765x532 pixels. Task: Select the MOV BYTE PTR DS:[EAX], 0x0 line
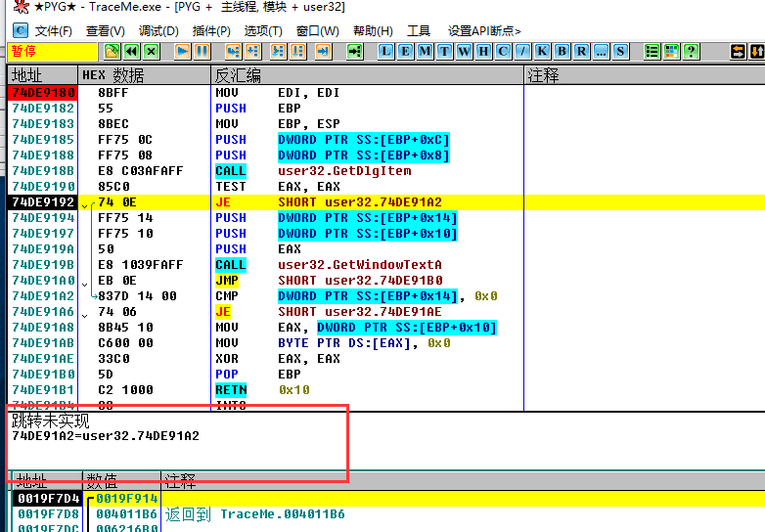tap(333, 343)
